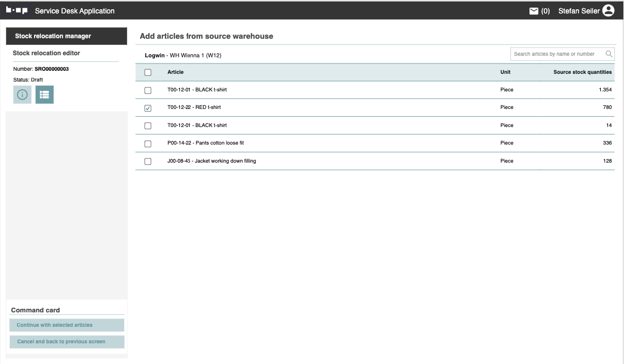The height and width of the screenshot is (364, 624).
Task: Click the app logo in header
Action: 17,10
